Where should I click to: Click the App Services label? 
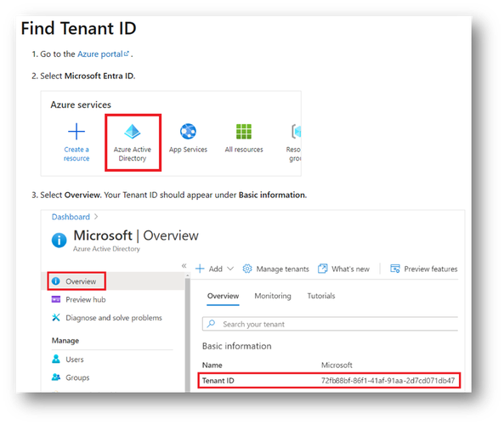tap(188, 150)
